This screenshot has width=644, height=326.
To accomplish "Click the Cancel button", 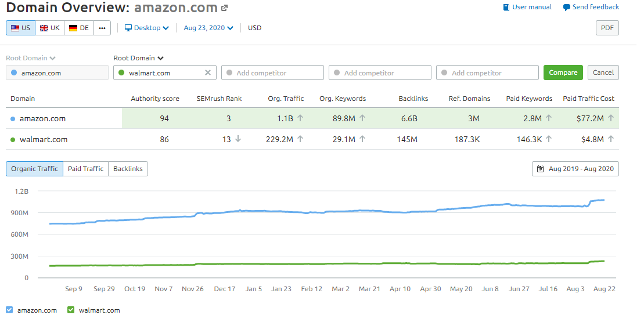I will [603, 73].
